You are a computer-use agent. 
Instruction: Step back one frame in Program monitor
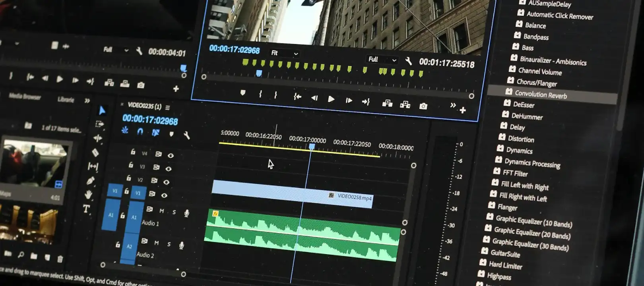pyautogui.click(x=314, y=98)
